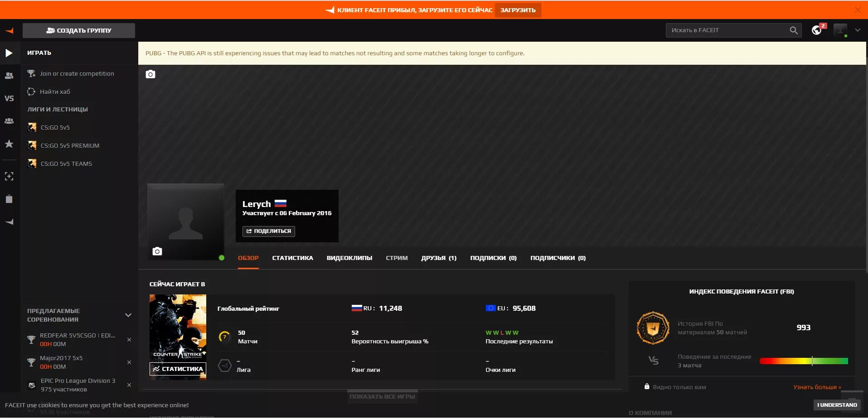
Task: Click Показать все игры button
Action: pos(383,396)
